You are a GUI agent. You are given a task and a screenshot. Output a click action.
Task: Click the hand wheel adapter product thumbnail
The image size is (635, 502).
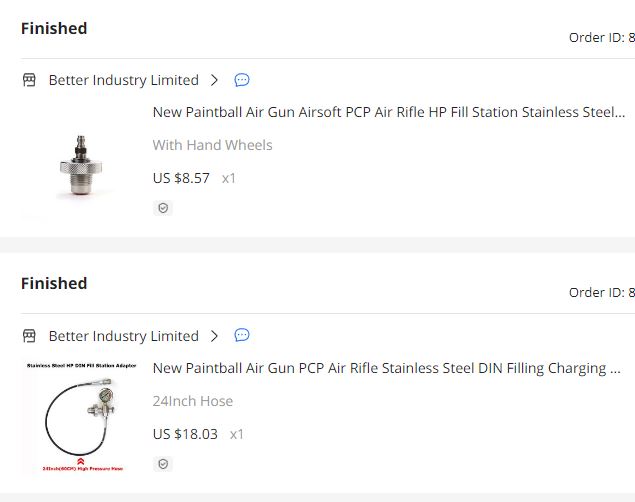click(x=84, y=163)
